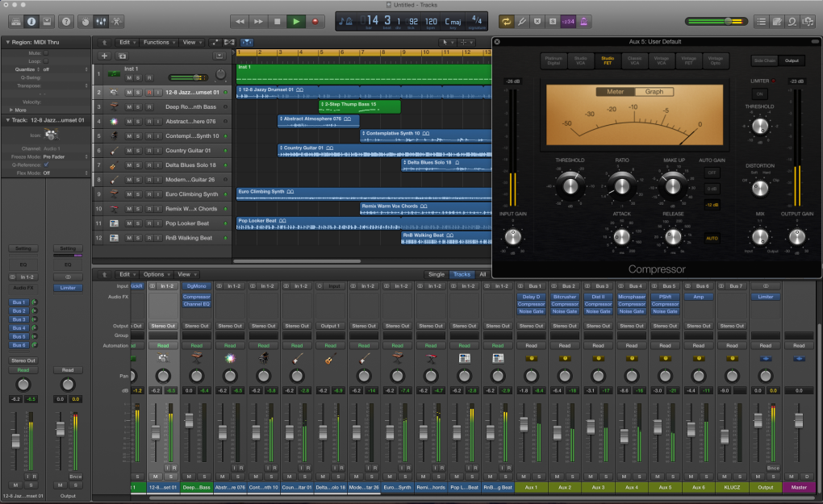
Task: Switch compressor display to Graph tab
Action: 654,92
